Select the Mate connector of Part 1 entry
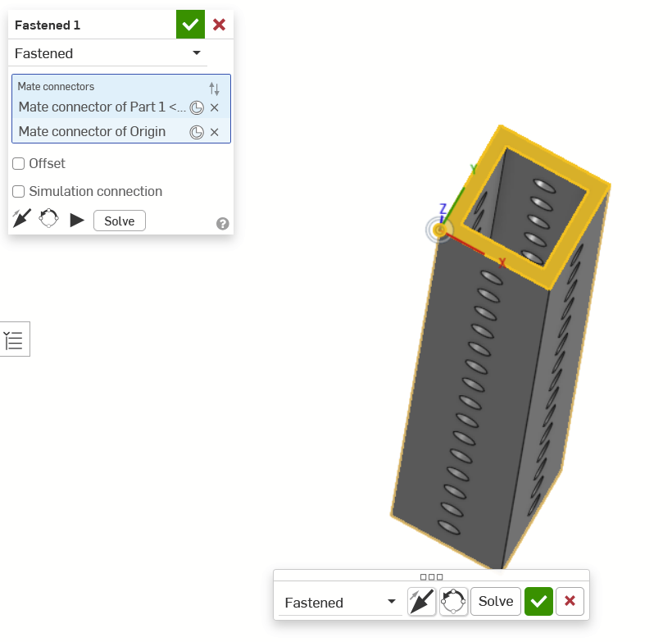This screenshot has width=672, height=642. point(102,107)
